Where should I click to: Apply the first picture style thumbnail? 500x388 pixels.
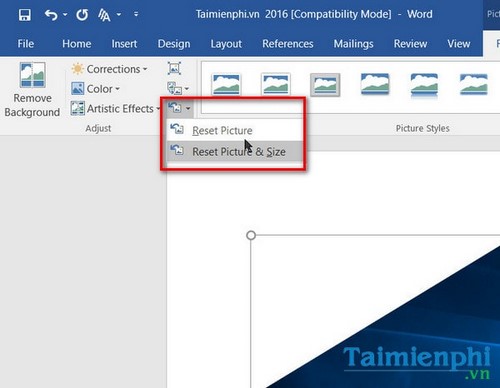tap(226, 84)
